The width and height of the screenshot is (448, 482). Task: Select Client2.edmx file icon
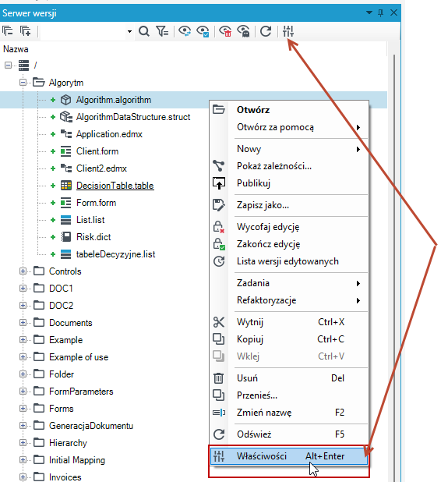(65, 168)
